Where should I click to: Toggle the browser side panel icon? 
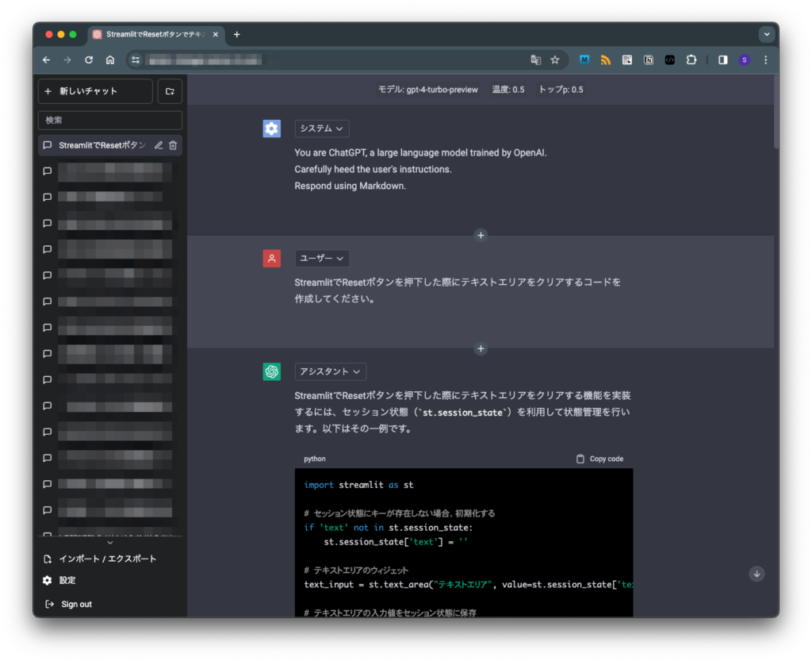click(x=723, y=60)
